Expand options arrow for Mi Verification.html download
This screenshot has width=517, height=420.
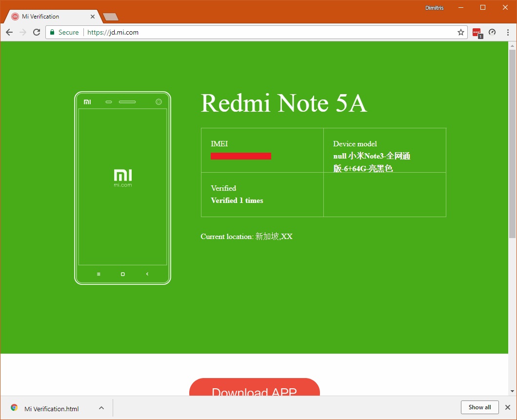(101, 408)
